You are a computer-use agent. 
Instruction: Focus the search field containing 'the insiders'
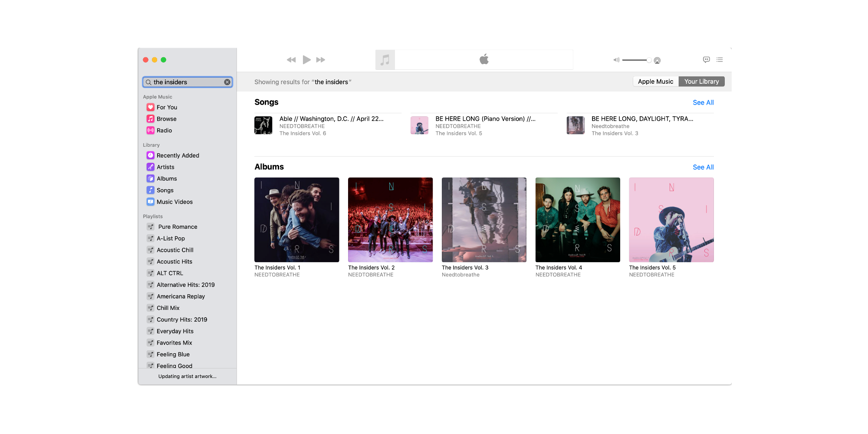pyautogui.click(x=187, y=82)
